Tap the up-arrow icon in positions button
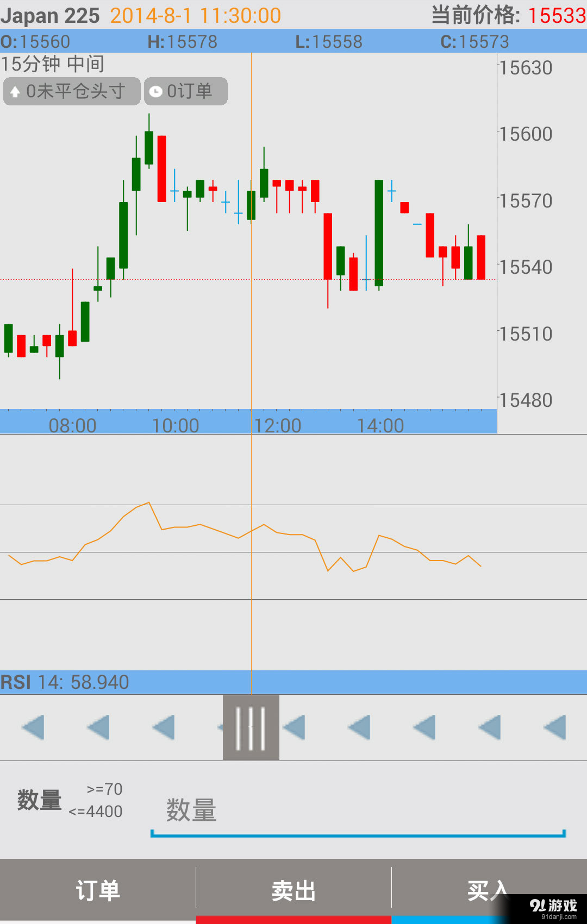The width and height of the screenshot is (587, 924). (15, 92)
